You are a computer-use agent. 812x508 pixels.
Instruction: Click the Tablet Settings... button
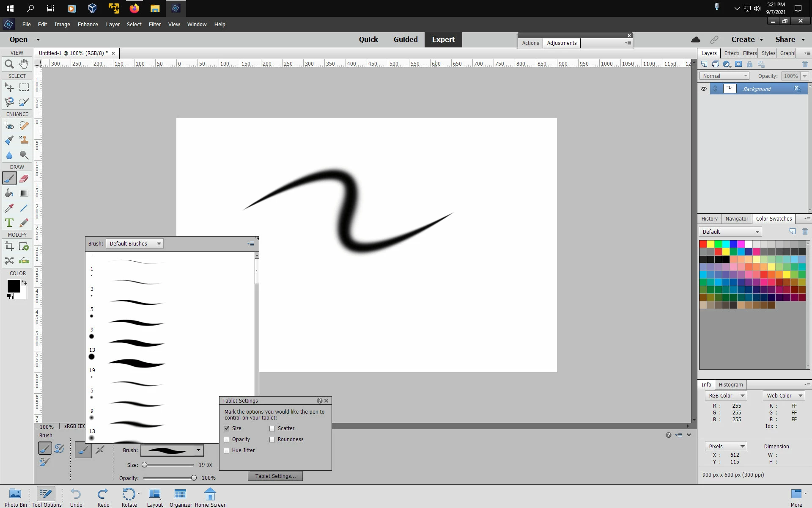(x=275, y=476)
